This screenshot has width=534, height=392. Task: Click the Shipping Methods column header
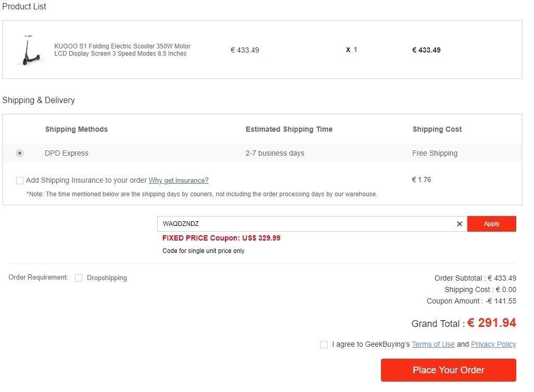click(x=77, y=129)
